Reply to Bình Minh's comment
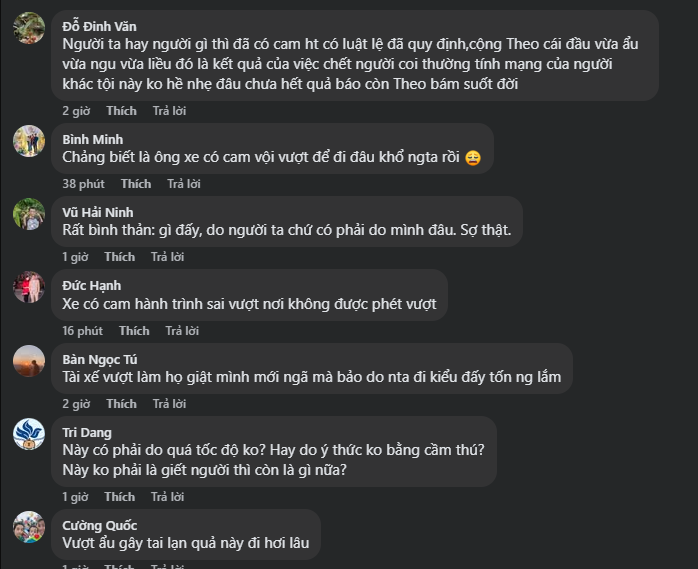Screen dimensions: 698x569 184,184
